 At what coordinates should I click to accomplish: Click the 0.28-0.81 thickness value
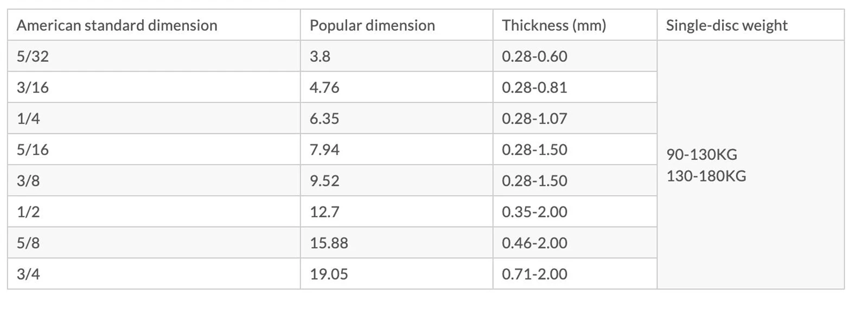coord(534,87)
